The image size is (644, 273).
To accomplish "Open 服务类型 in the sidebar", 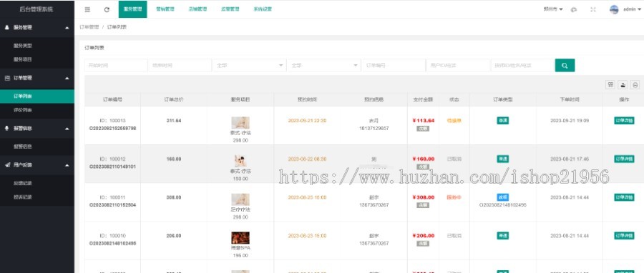I will click(x=23, y=46).
